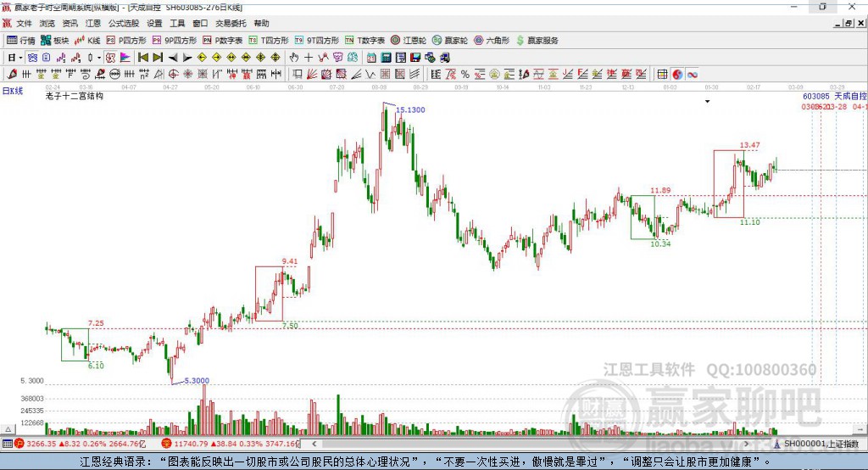
Task: Toggle the highlighted blue bowtie chart button
Action: (x=33, y=58)
